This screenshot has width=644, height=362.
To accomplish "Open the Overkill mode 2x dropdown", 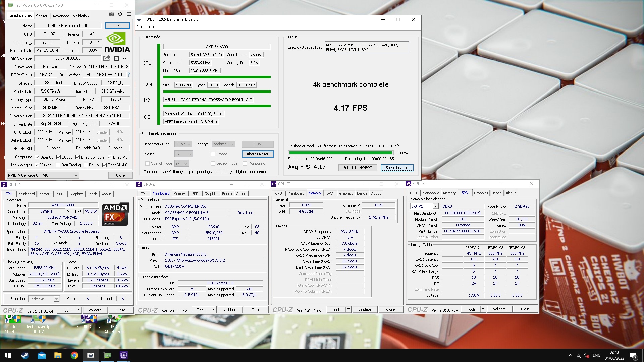I will click(x=181, y=164).
